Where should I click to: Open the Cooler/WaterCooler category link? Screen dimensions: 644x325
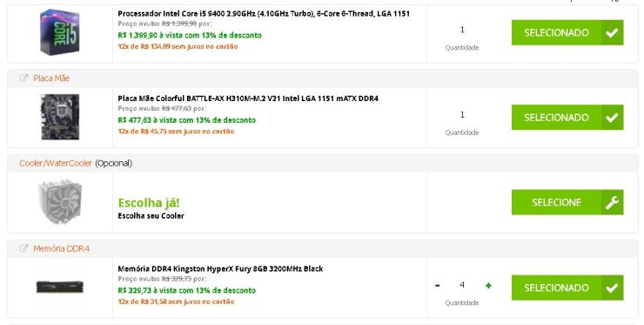56,163
